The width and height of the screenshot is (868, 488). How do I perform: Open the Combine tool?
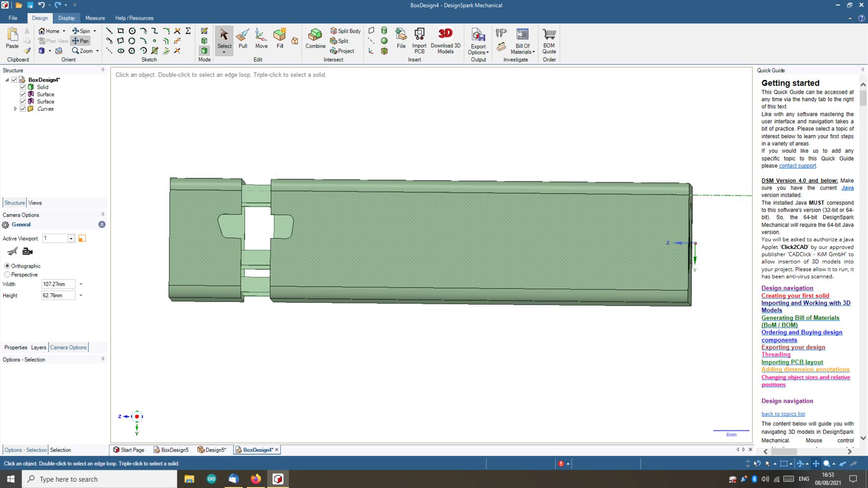coord(315,39)
